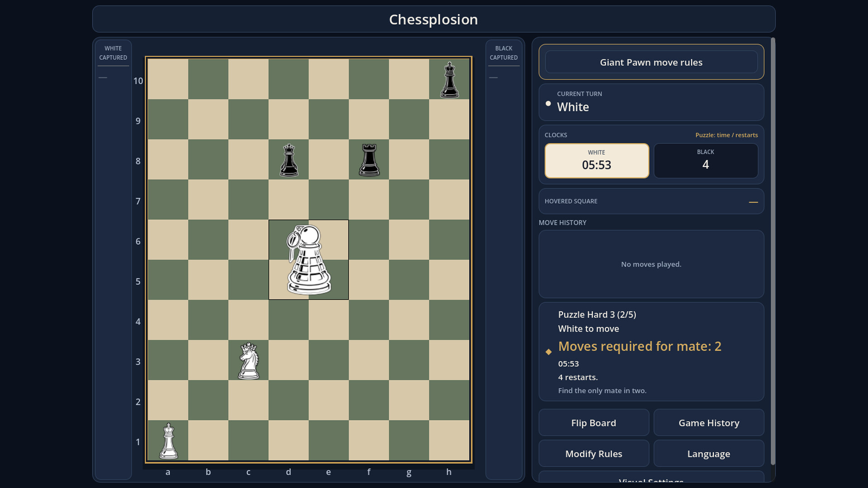This screenshot has height=488, width=868.
Task: Click the MOVE HISTORY heading
Action: tap(562, 223)
